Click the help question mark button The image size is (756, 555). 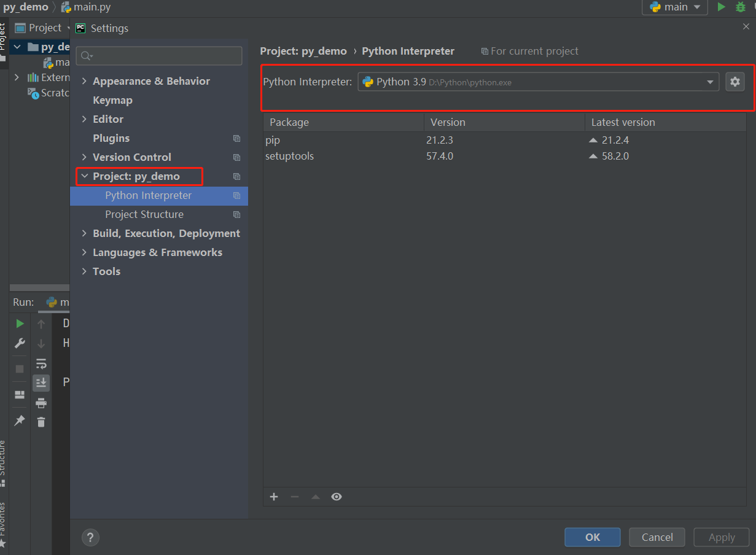(90, 537)
